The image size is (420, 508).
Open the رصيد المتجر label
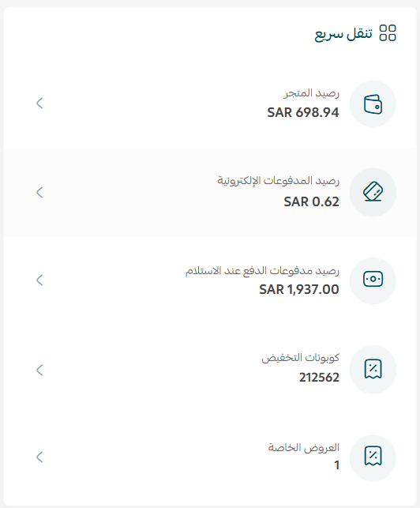(312, 93)
